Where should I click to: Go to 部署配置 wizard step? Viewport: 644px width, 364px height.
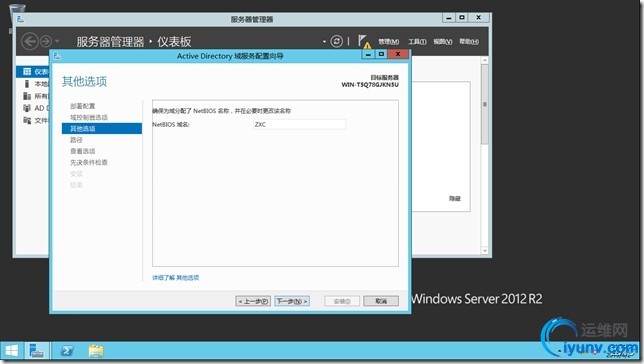tap(83, 106)
